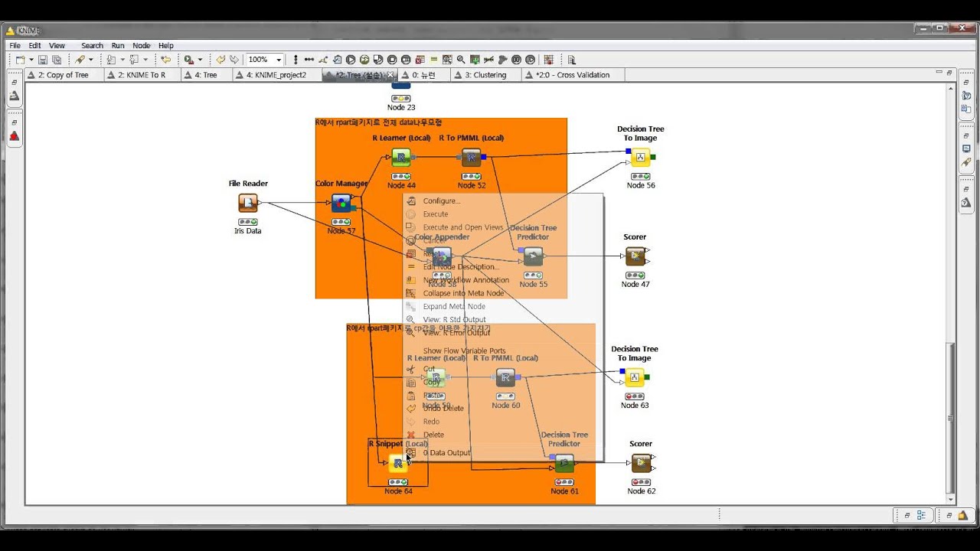
Task: Open the Node menu
Action: tap(142, 46)
